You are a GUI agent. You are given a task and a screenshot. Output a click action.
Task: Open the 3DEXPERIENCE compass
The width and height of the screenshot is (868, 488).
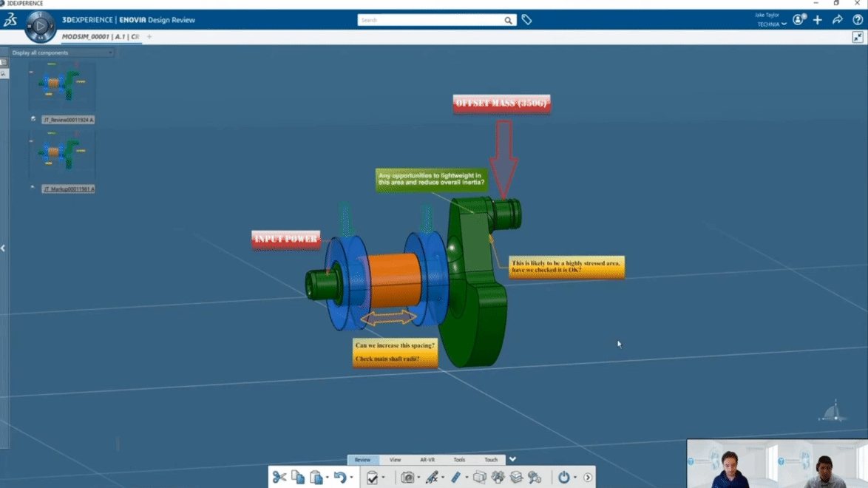tap(40, 27)
